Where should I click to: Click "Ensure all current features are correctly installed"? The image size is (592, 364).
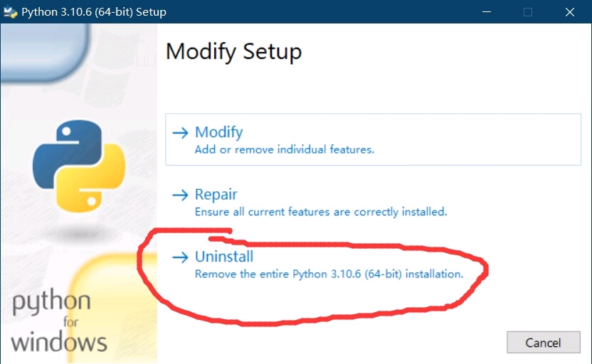tap(320, 212)
